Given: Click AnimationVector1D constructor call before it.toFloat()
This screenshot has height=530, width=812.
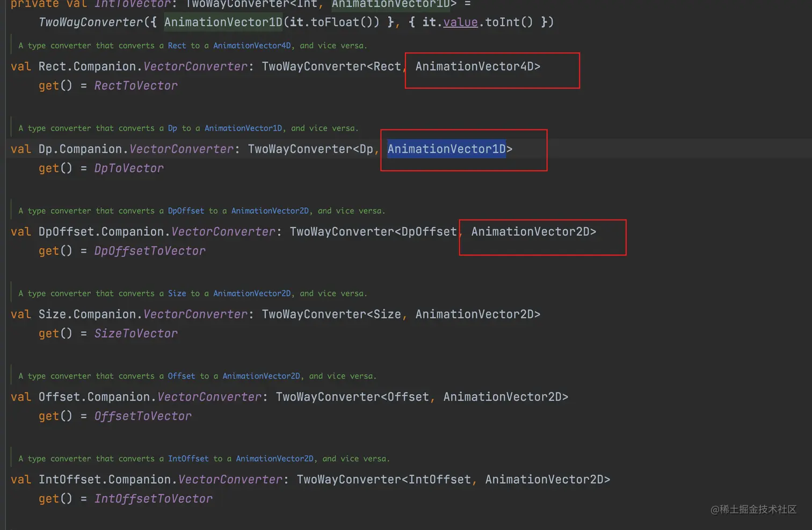Looking at the screenshot, I should 223,23.
